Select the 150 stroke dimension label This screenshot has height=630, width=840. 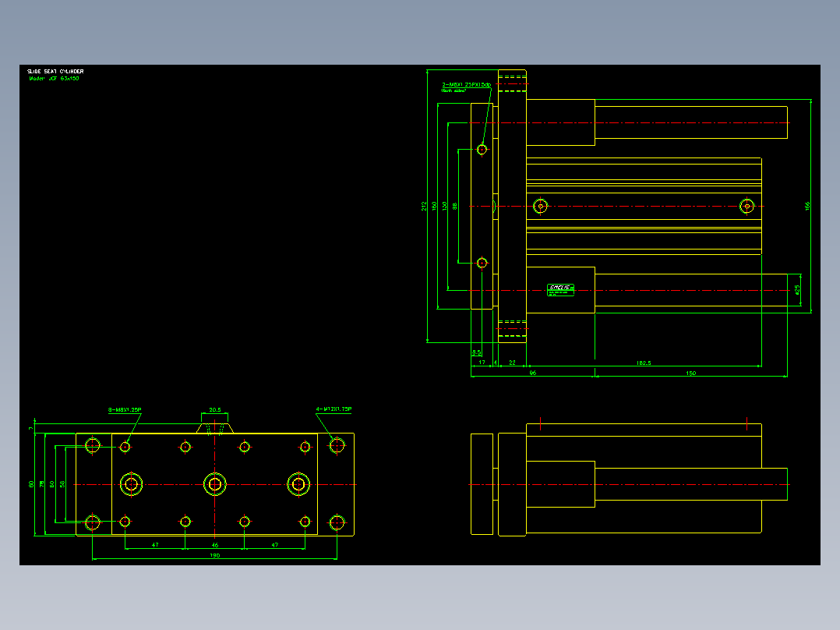(x=690, y=373)
